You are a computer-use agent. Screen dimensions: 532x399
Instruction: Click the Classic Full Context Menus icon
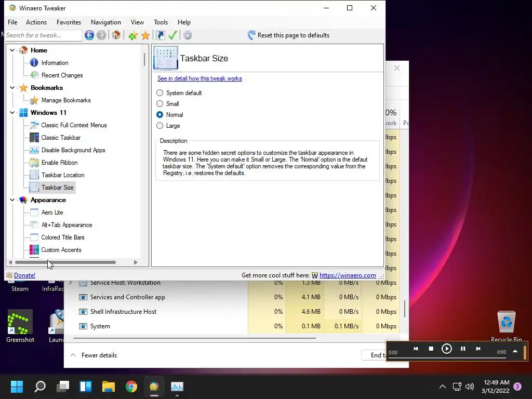coord(34,125)
